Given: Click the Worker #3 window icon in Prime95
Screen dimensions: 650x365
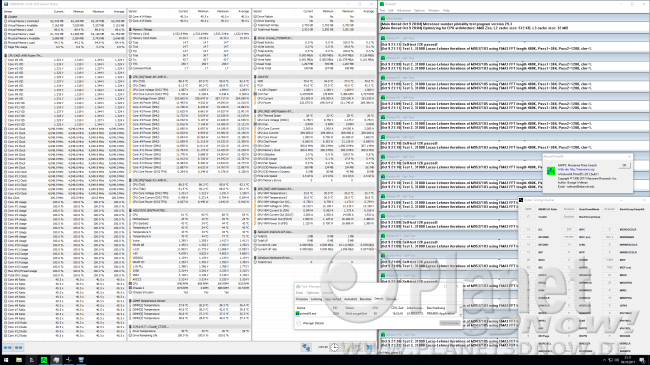Looking at the screenshot, I should click(383, 78).
